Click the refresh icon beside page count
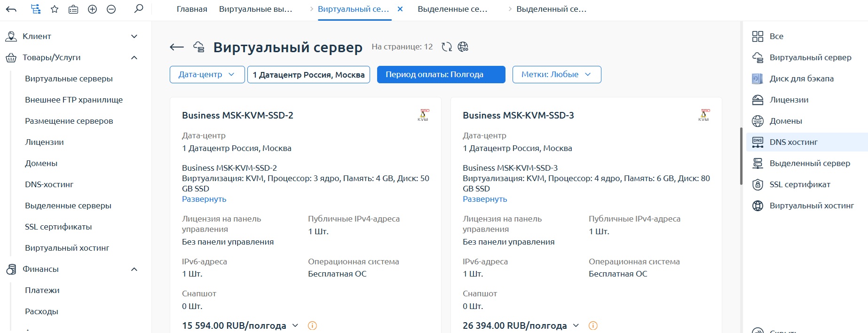This screenshot has width=868, height=333. [446, 47]
